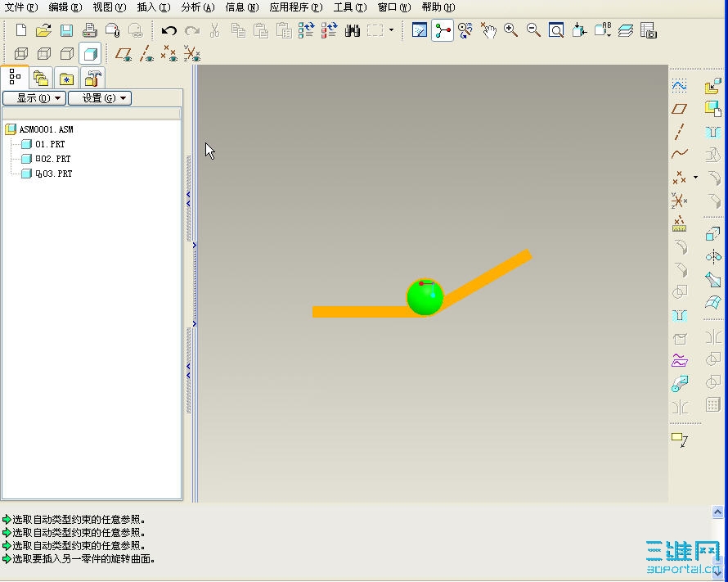Screen dimensions: 728x582
Task: Regenerate the model
Action: click(x=306, y=30)
